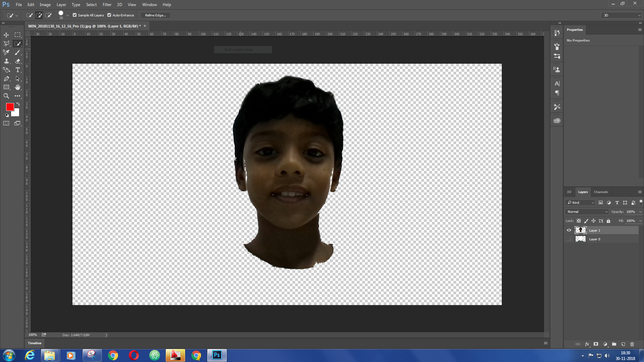Open the Tool Presets panel icon
644x362 pixels.
pyautogui.click(x=557, y=107)
